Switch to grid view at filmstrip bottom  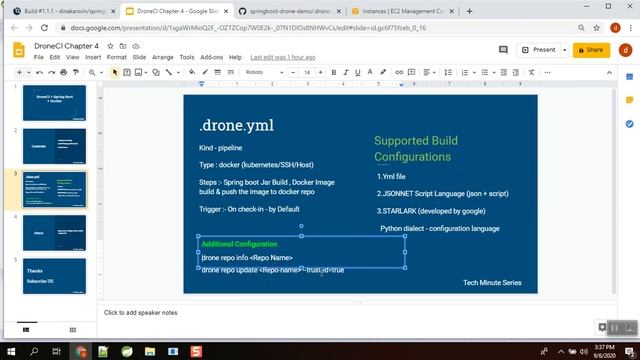coord(73,330)
